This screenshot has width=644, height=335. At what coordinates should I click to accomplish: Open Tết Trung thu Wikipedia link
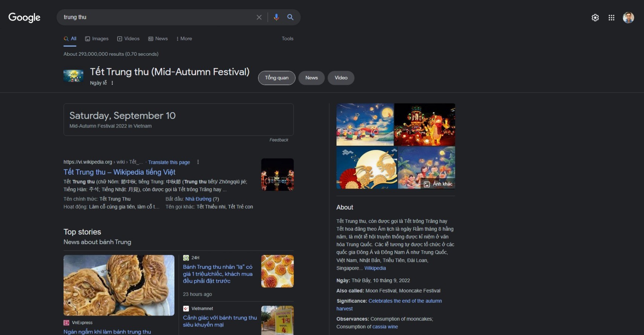coord(119,172)
